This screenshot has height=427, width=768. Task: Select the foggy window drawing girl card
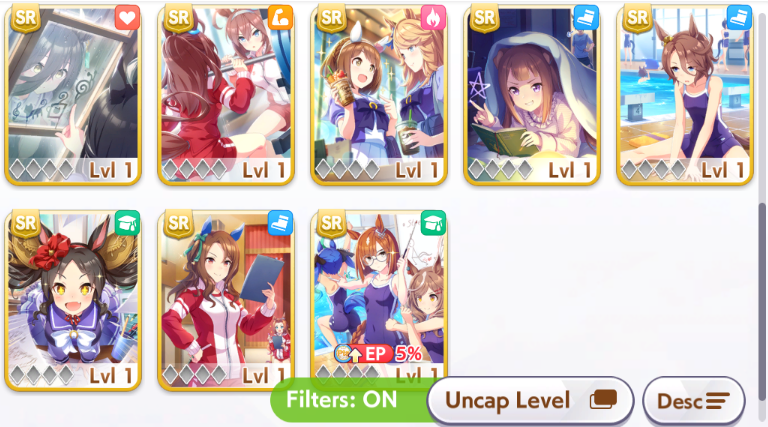(73, 95)
